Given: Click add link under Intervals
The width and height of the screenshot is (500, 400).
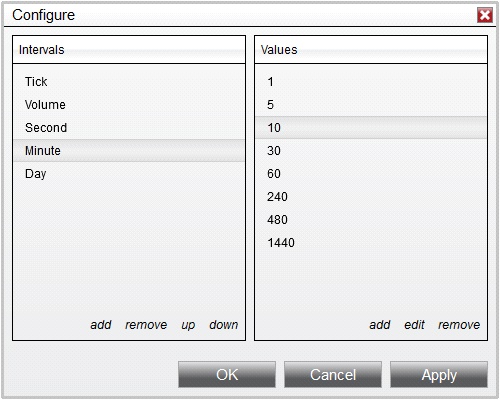Looking at the screenshot, I should 101,325.
